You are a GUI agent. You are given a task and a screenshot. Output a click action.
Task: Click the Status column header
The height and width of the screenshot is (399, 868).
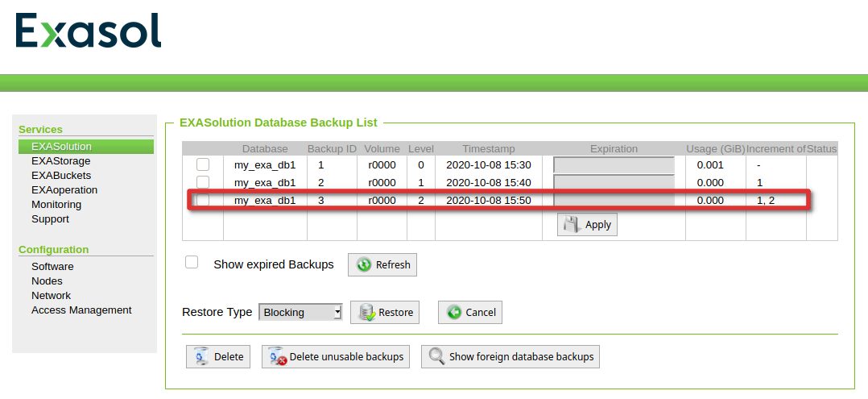(x=822, y=148)
